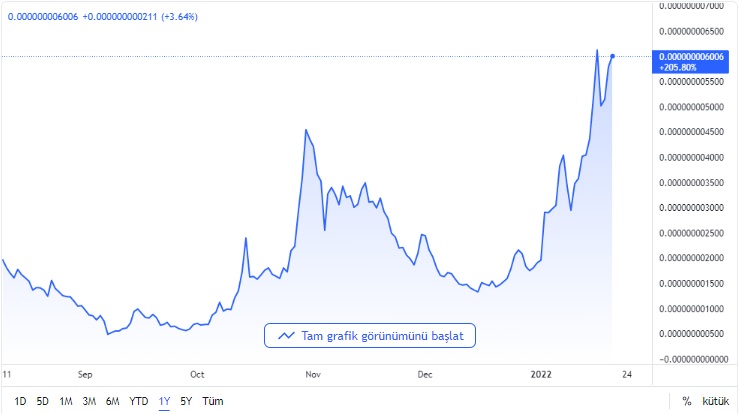Image resolution: width=740 pixels, height=414 pixels.
Task: Select the 1M time range
Action: 66,401
